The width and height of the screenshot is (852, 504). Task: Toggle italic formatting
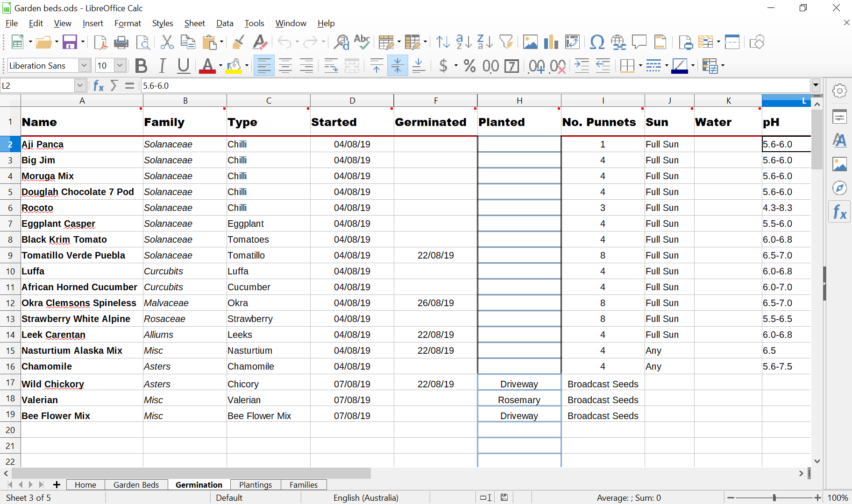pyautogui.click(x=162, y=65)
